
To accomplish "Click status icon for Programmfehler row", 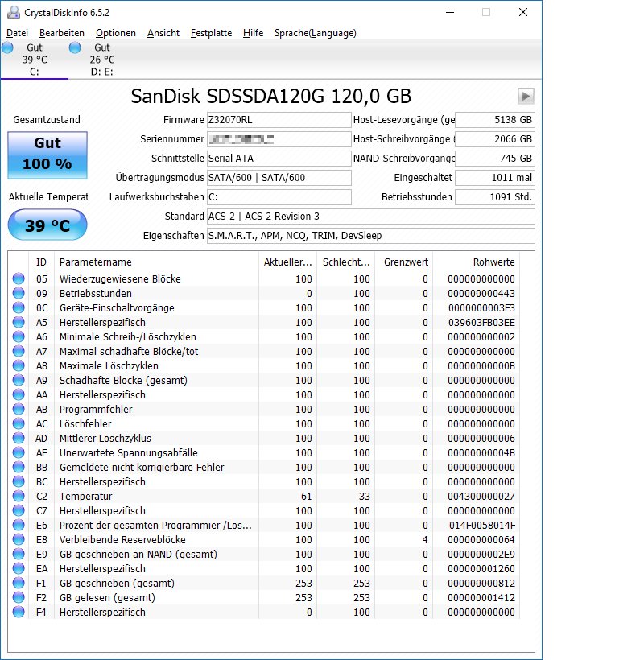I will coord(19,409).
